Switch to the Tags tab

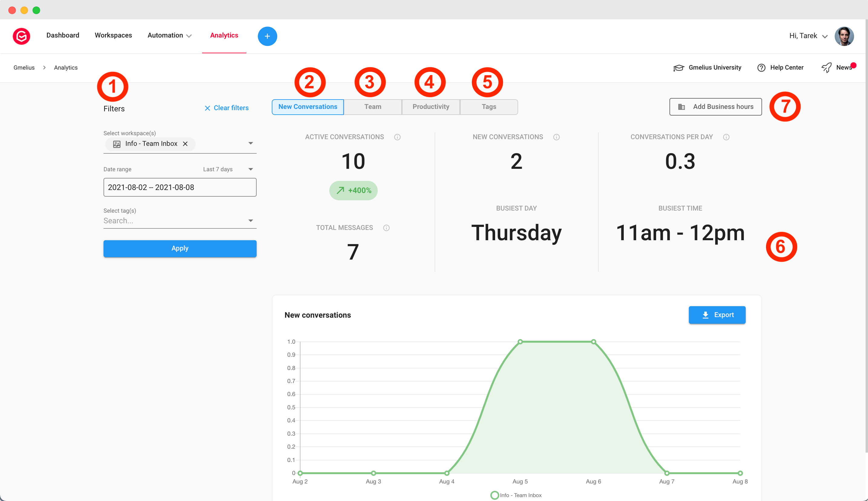pos(489,107)
